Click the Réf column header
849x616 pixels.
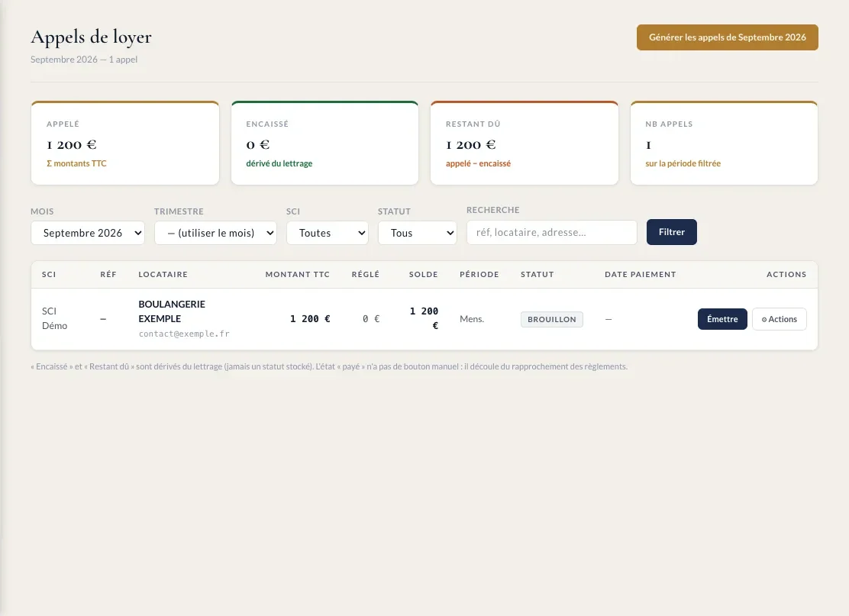(108, 275)
